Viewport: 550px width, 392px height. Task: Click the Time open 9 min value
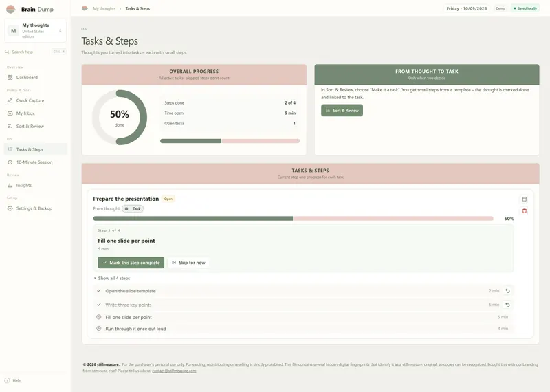[x=290, y=113]
